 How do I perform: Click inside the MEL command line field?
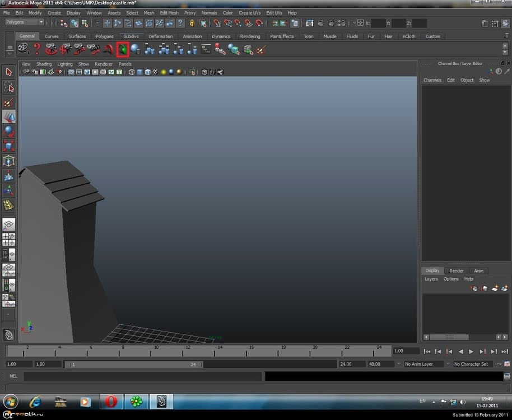(140, 376)
